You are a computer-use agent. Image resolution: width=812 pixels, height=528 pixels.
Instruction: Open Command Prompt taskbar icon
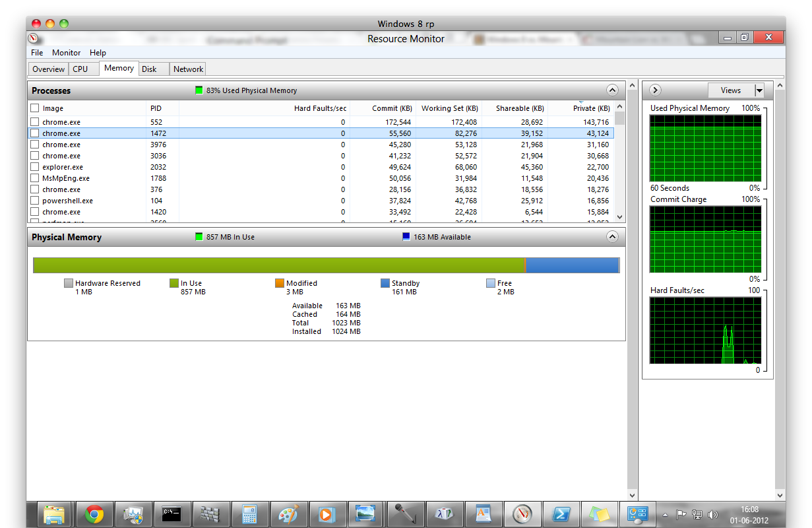pyautogui.click(x=172, y=514)
